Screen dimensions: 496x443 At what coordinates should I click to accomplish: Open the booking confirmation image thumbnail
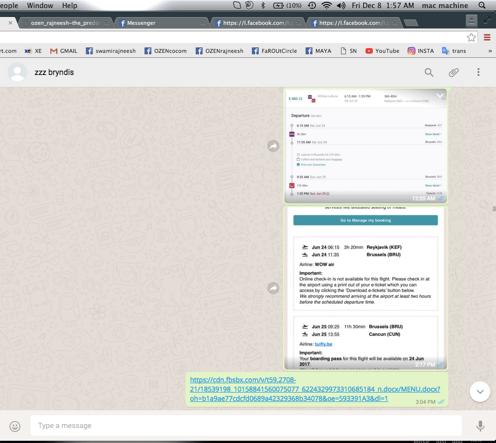click(366, 288)
